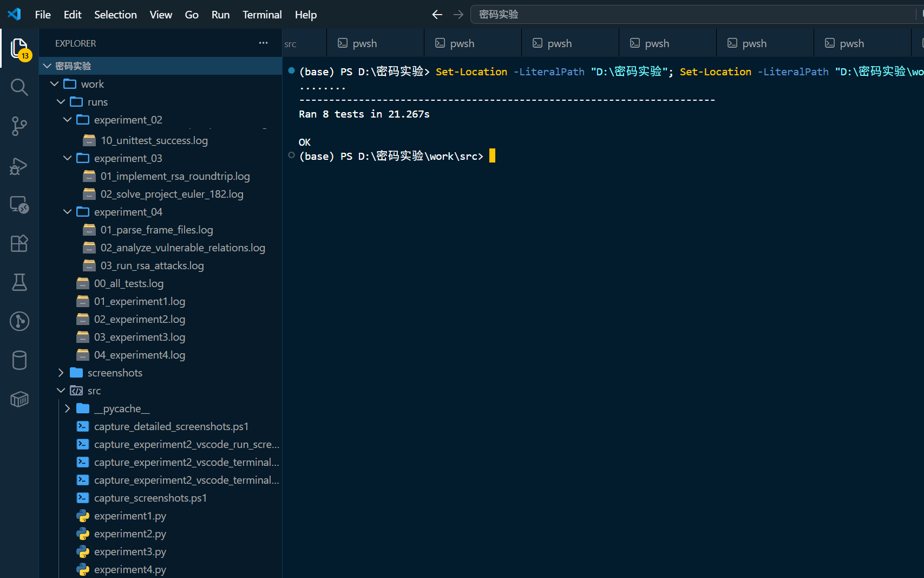924x578 pixels.
Task: Open the Git graph circle icon
Action: [x=19, y=321]
